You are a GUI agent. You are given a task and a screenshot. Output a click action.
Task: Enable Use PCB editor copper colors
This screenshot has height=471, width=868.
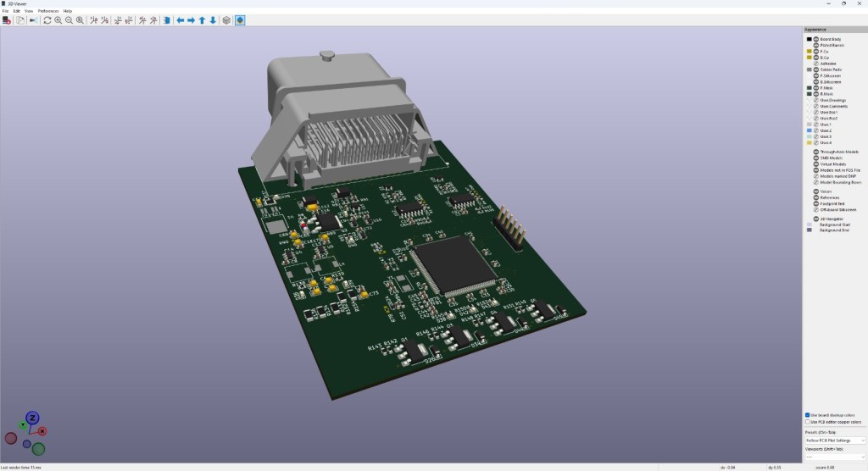tap(808, 422)
